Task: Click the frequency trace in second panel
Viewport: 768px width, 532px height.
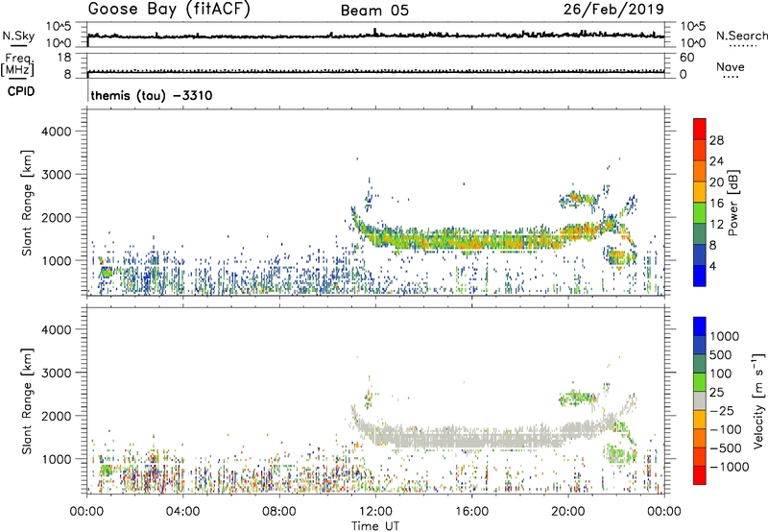Action: tap(375, 71)
